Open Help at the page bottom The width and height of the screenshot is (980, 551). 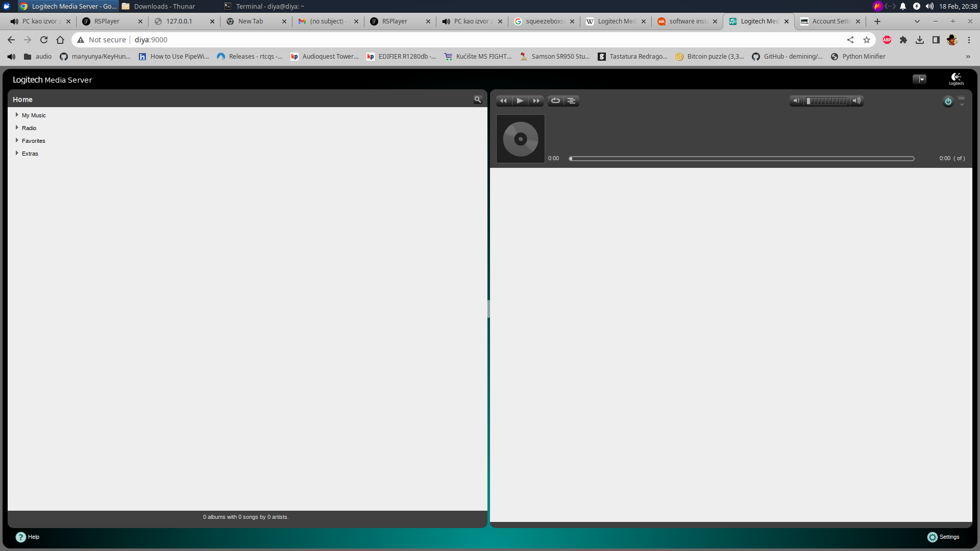tap(28, 537)
